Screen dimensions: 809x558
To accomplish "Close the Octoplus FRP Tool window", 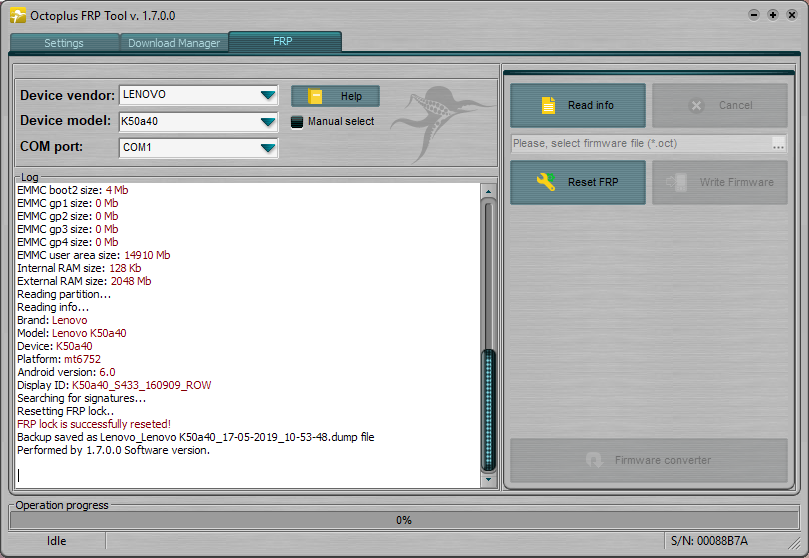I will [792, 15].
